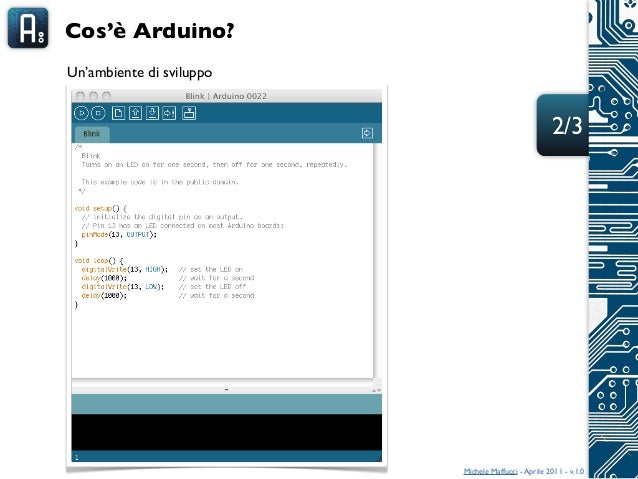Screen dimensions: 638x479
Task: Click the first 'delay(1000);' line
Action: [104, 278]
